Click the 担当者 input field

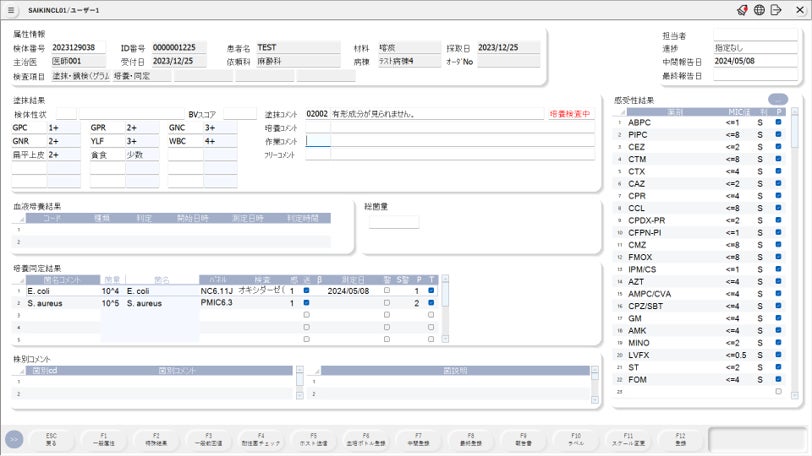point(755,35)
